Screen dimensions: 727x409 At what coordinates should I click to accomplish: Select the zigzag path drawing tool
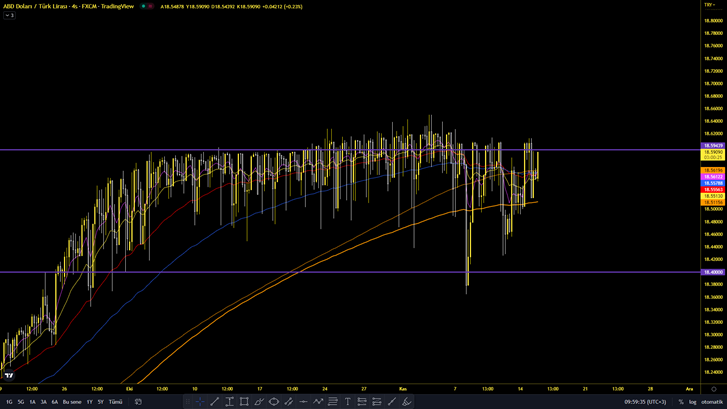point(318,402)
